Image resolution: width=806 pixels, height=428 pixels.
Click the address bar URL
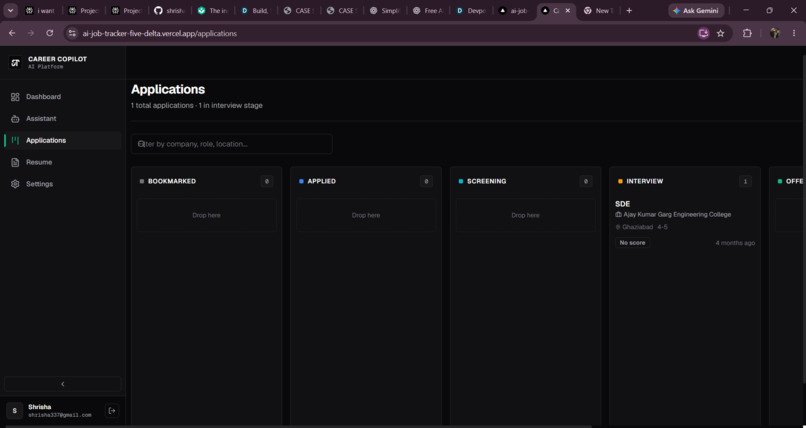[160, 33]
